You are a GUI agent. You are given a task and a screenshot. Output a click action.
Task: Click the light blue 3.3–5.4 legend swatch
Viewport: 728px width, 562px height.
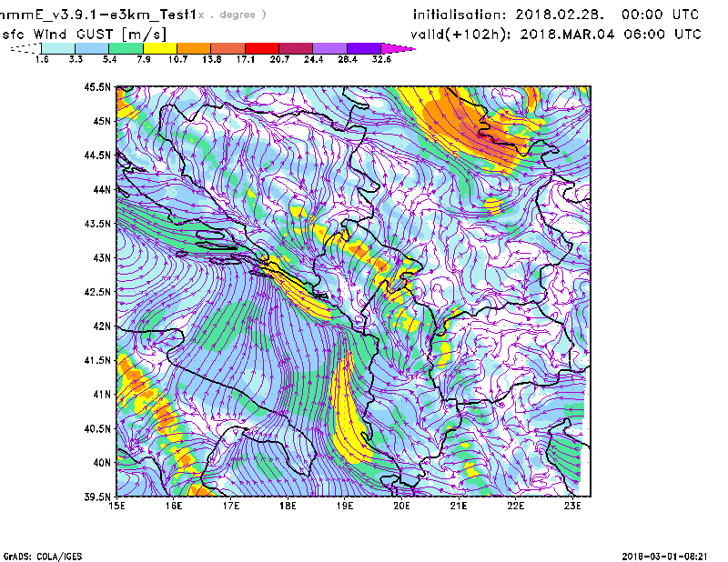point(92,48)
